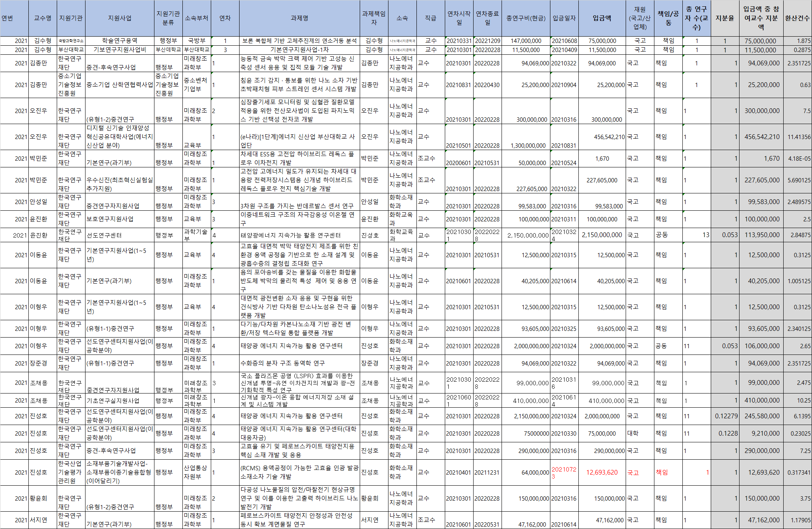Select the 4.18E-05 cell
The height and width of the screenshot is (529, 812).
coord(799,158)
